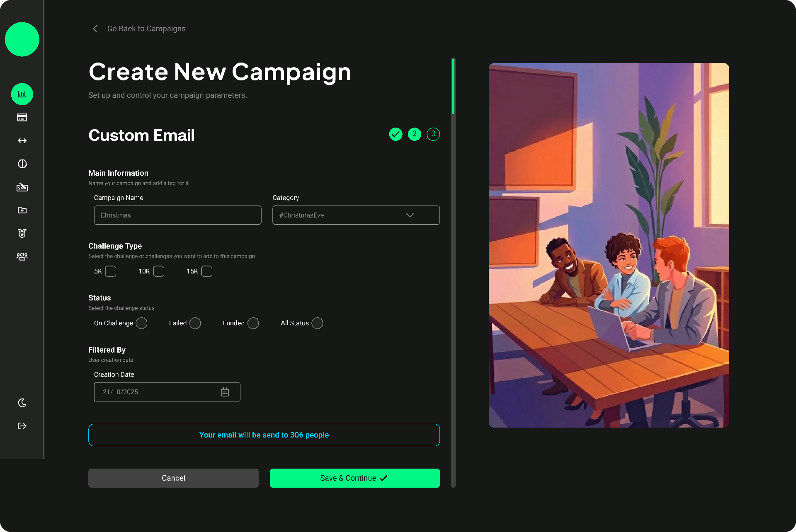Select the All Status radio button
This screenshot has height=532, width=796.
pos(317,323)
